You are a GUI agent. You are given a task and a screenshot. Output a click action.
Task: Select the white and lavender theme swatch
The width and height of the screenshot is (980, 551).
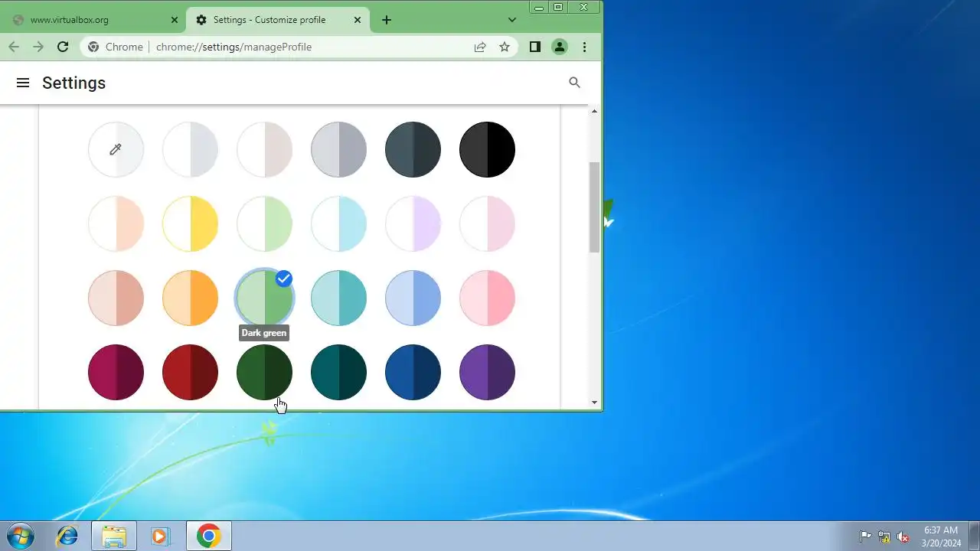pyautogui.click(x=413, y=223)
